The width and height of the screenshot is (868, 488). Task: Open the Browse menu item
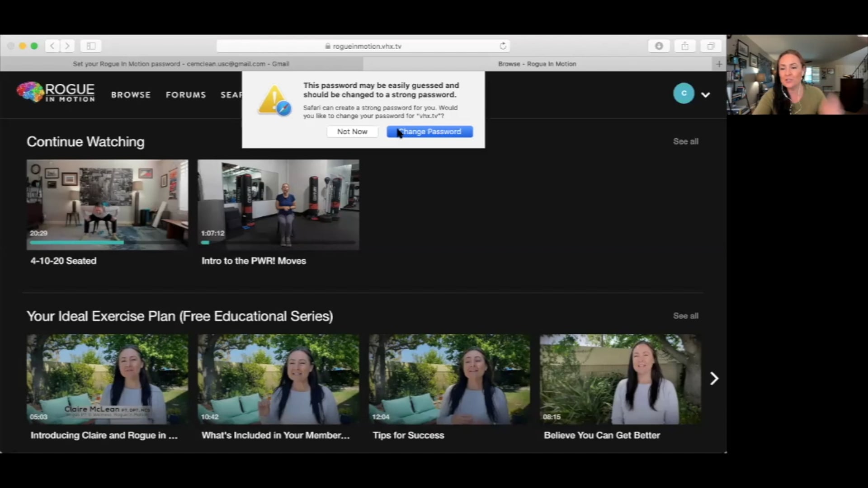131,95
